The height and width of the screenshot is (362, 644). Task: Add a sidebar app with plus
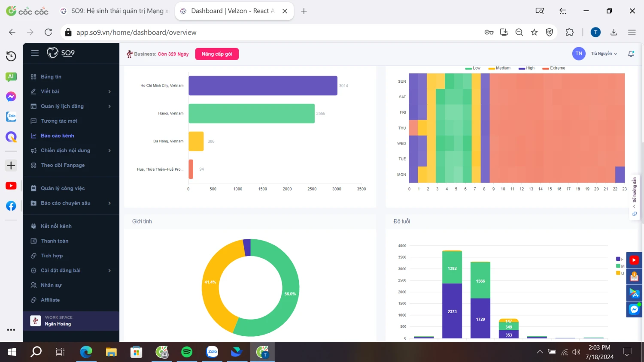click(11, 166)
